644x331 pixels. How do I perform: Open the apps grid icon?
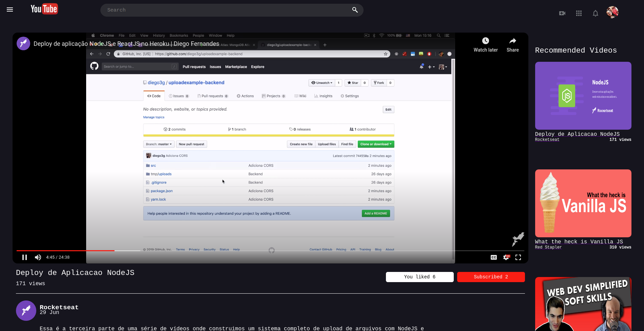click(579, 13)
